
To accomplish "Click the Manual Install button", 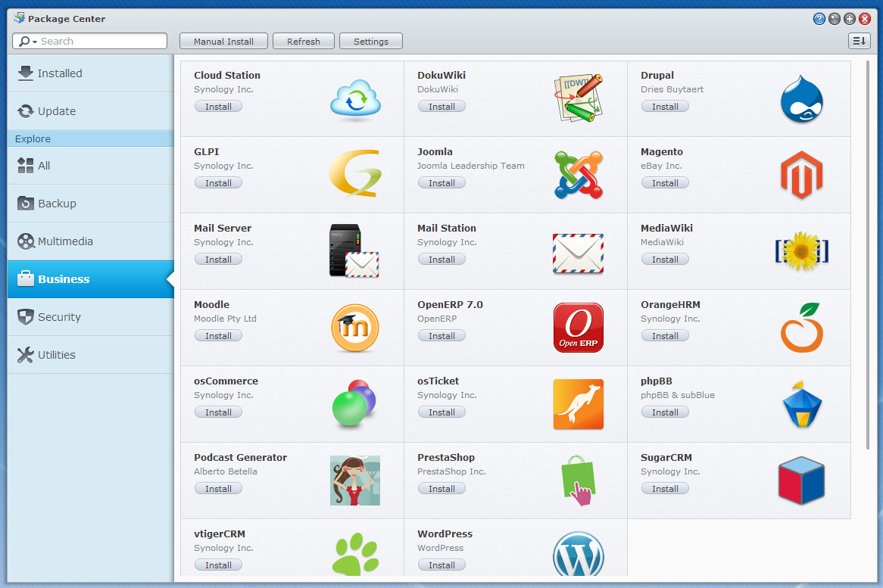I will (x=223, y=41).
